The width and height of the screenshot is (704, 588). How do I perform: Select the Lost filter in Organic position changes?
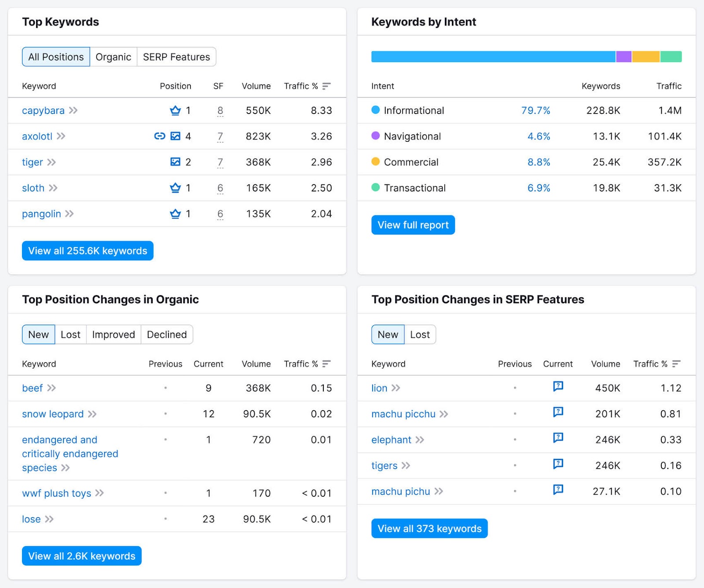[70, 334]
